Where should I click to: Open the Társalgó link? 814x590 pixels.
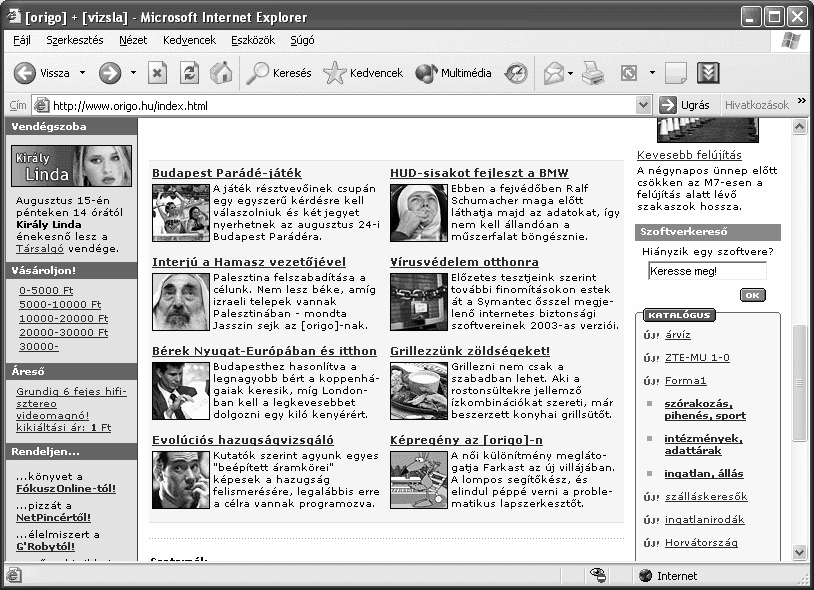click(39, 249)
